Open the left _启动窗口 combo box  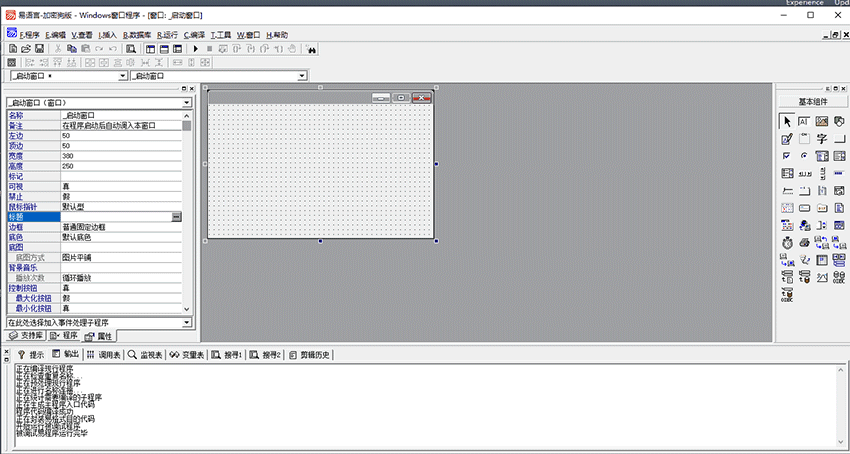click(123, 76)
